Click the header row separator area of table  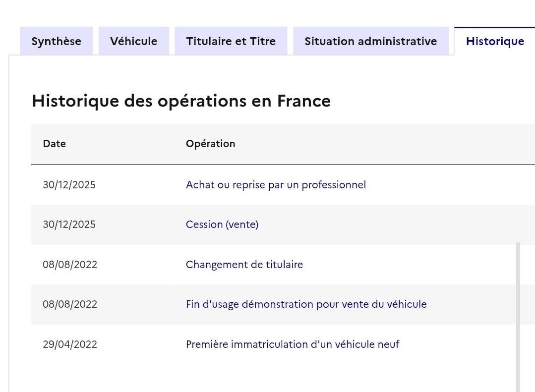point(283,165)
